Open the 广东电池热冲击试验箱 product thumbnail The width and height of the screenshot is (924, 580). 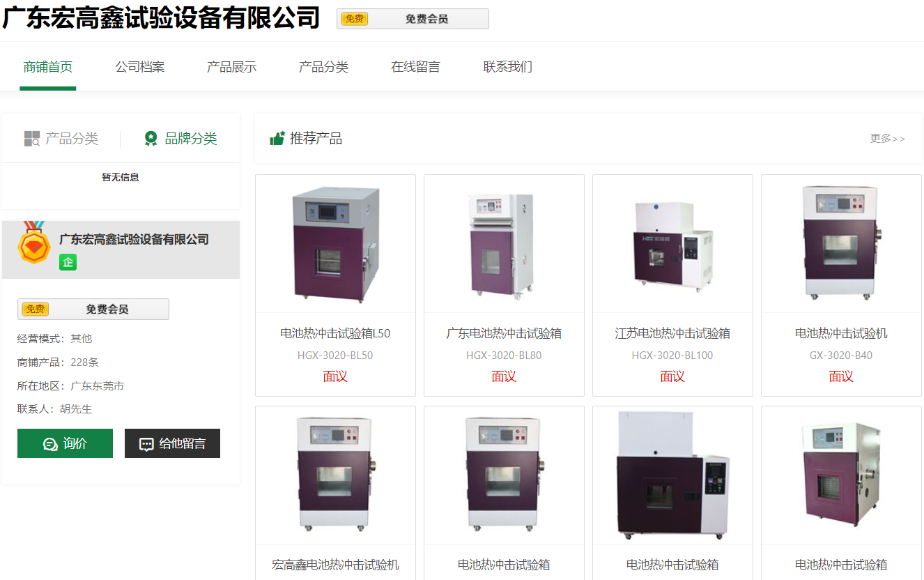[504, 244]
